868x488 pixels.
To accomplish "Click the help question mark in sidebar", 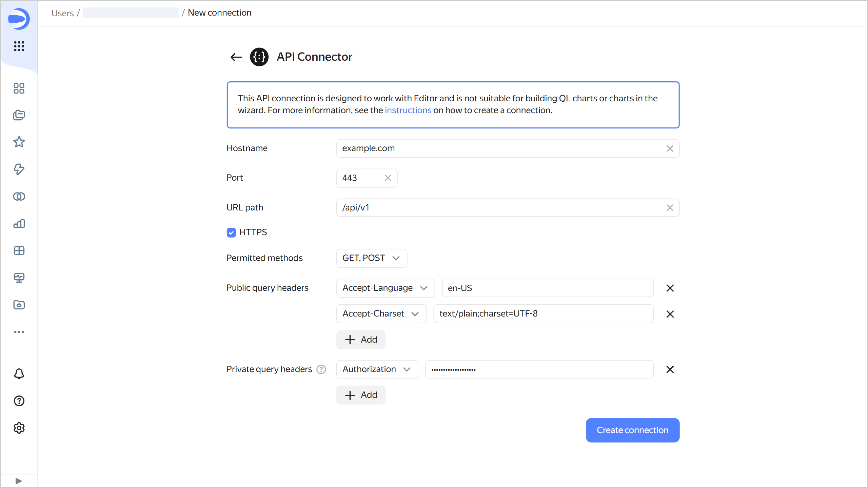I will click(19, 401).
